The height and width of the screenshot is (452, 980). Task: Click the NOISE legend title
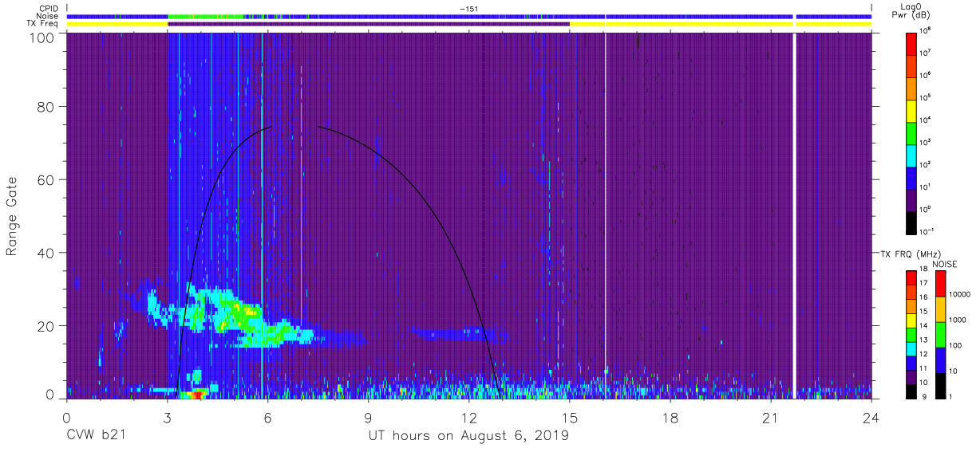click(x=945, y=263)
